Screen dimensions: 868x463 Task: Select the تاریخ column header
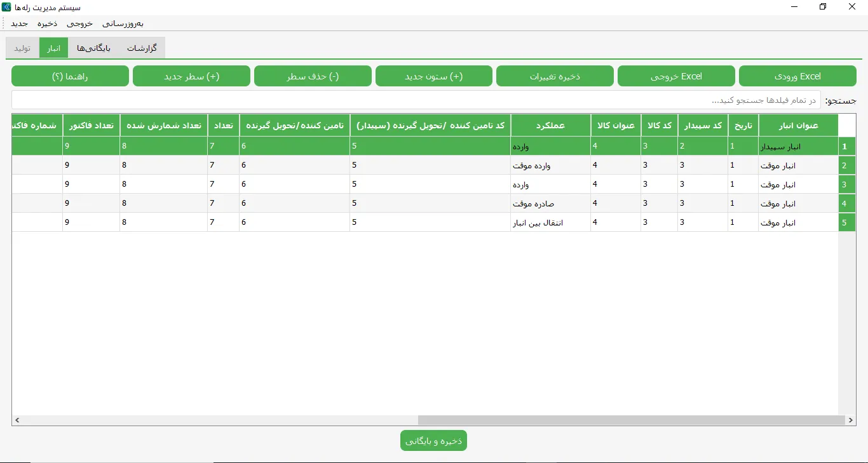pos(743,126)
